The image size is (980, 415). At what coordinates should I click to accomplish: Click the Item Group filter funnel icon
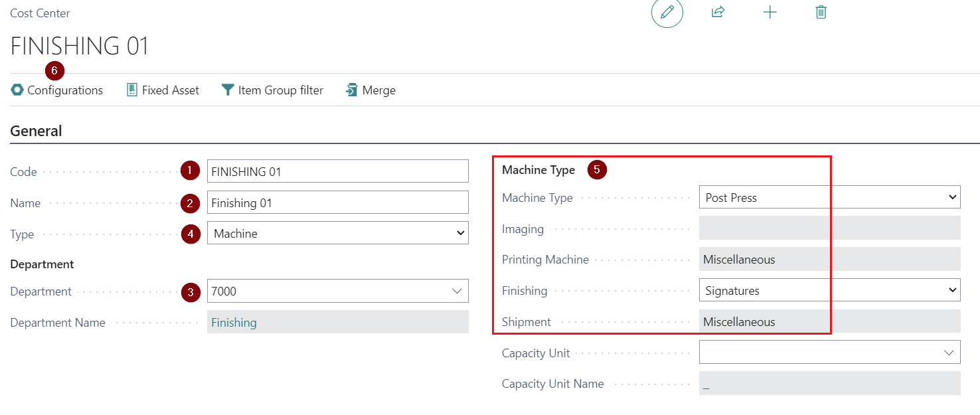coord(228,90)
